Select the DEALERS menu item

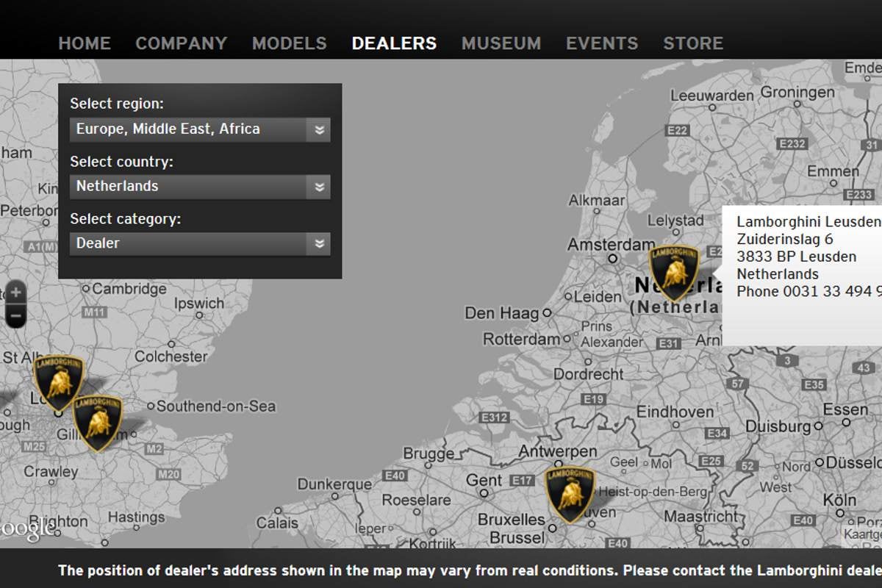coord(394,43)
